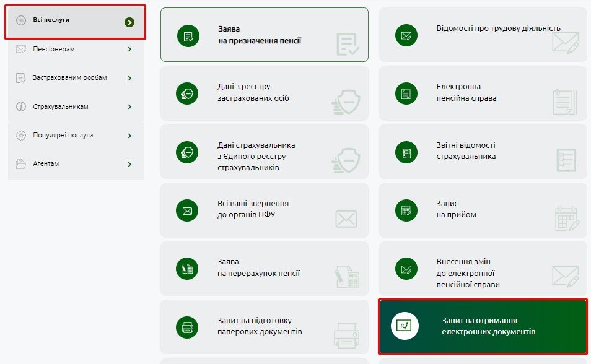Screen dimensions: 591x364
Task: Click the printer icon for paper documents request
Action: coord(188,326)
